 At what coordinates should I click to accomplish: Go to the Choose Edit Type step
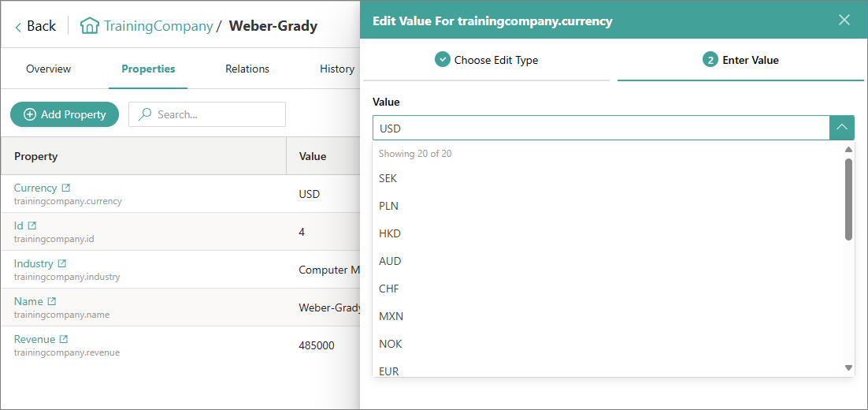point(487,60)
